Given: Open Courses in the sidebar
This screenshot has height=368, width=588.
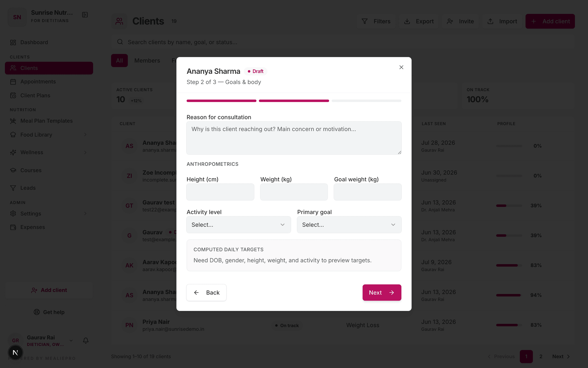Looking at the screenshot, I should coord(49,170).
